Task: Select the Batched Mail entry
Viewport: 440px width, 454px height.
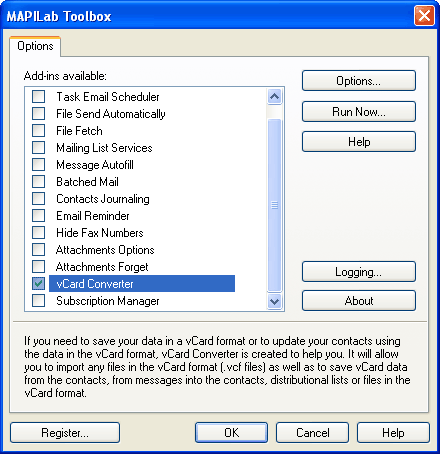Action: [87, 182]
